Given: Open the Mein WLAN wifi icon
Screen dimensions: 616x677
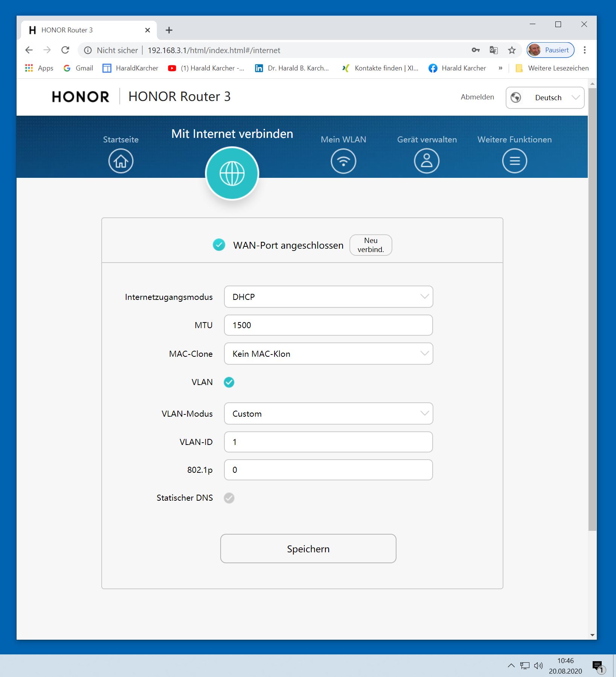Looking at the screenshot, I should click(x=343, y=161).
